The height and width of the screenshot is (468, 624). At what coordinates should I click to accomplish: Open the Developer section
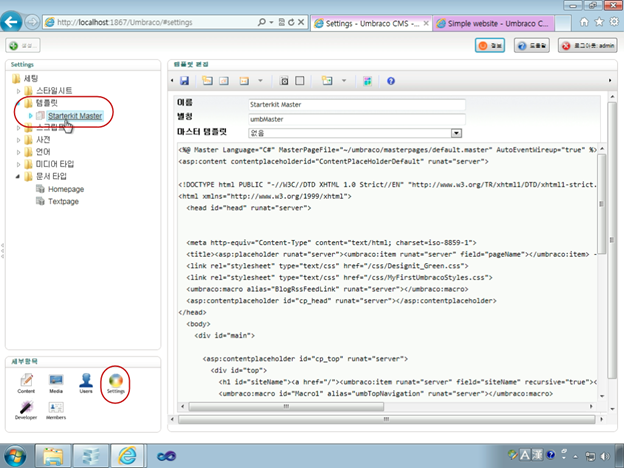tap(26, 410)
